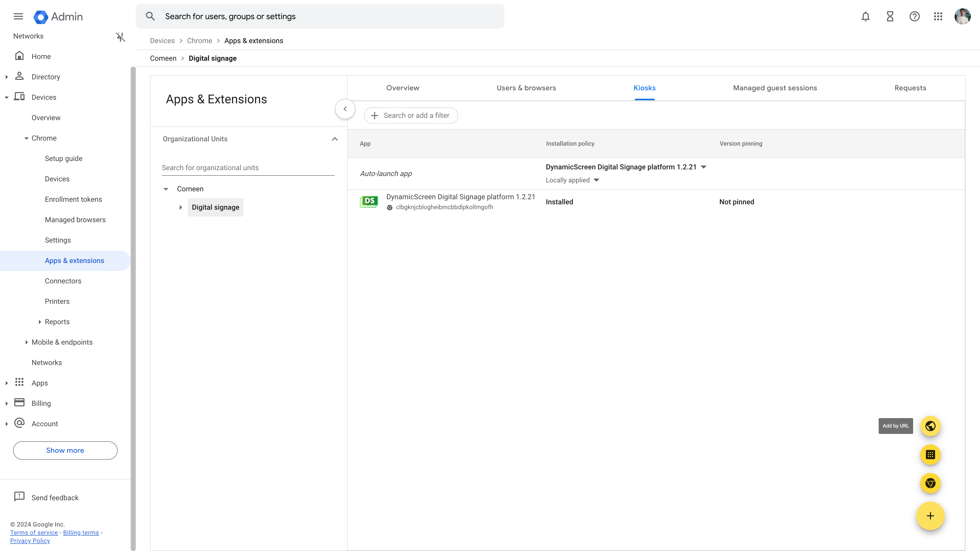
Task: Click the 'Not pinned' version cell
Action: tap(737, 202)
